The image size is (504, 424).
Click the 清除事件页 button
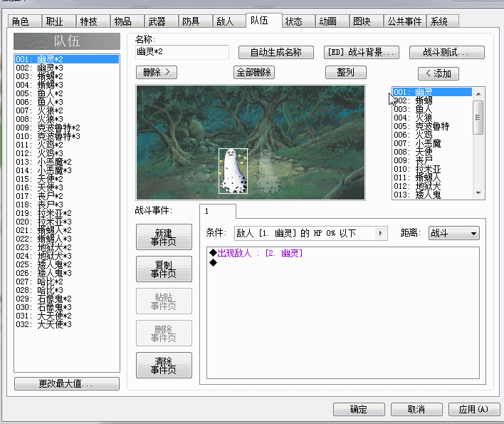tap(164, 365)
